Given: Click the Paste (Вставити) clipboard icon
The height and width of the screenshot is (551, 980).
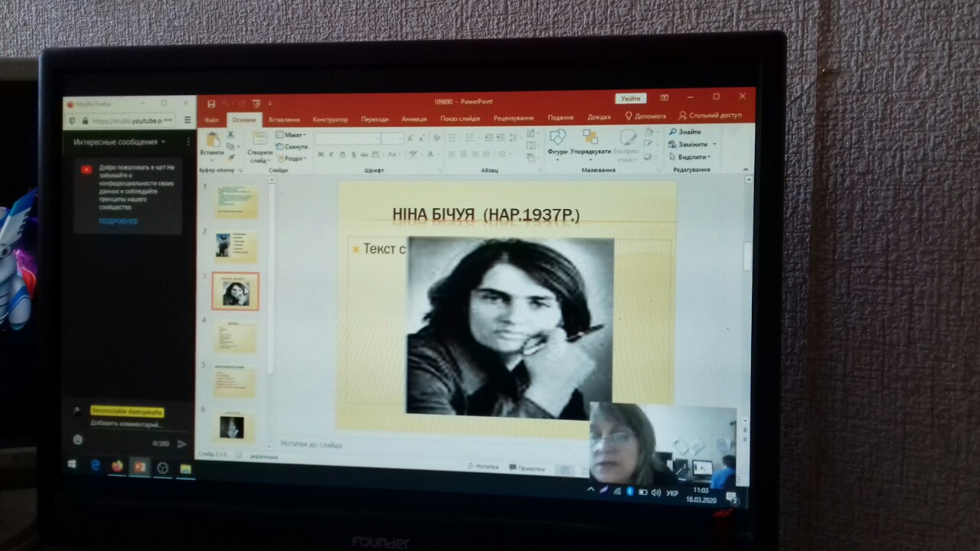Looking at the screenshot, I should [x=213, y=140].
